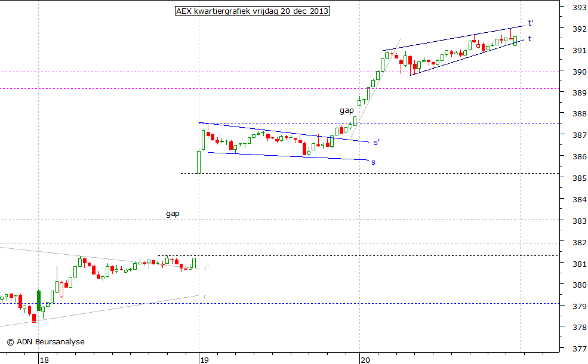Viewport: 588px width, 364px height.
Task: Click the price label 386 on the axis
Action: click(x=580, y=156)
